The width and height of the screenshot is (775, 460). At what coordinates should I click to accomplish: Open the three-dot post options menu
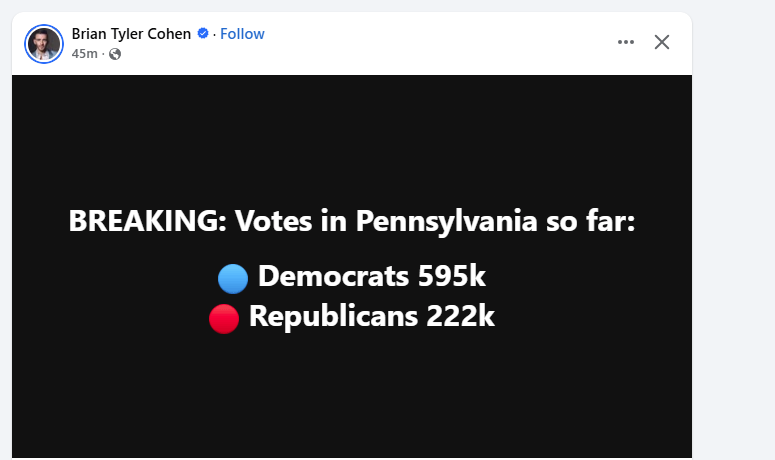[626, 42]
